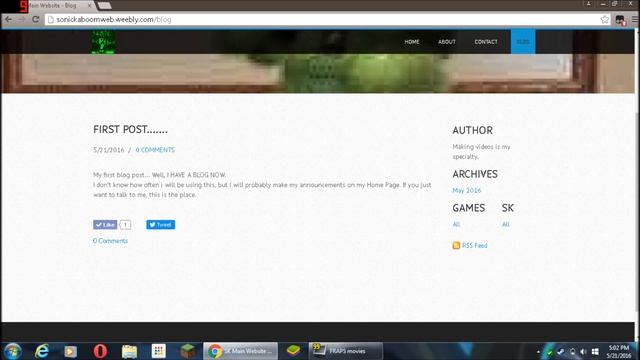Go back with the browser back arrow
This screenshot has width=640, height=360.
click(8, 19)
